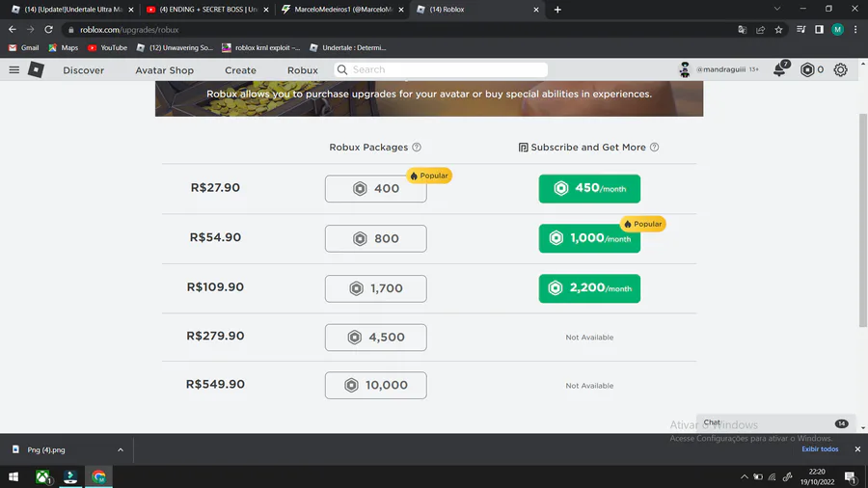Screen dimensions: 868x488
Task: Click the Chrome icon on taskbar
Action: coord(98,476)
